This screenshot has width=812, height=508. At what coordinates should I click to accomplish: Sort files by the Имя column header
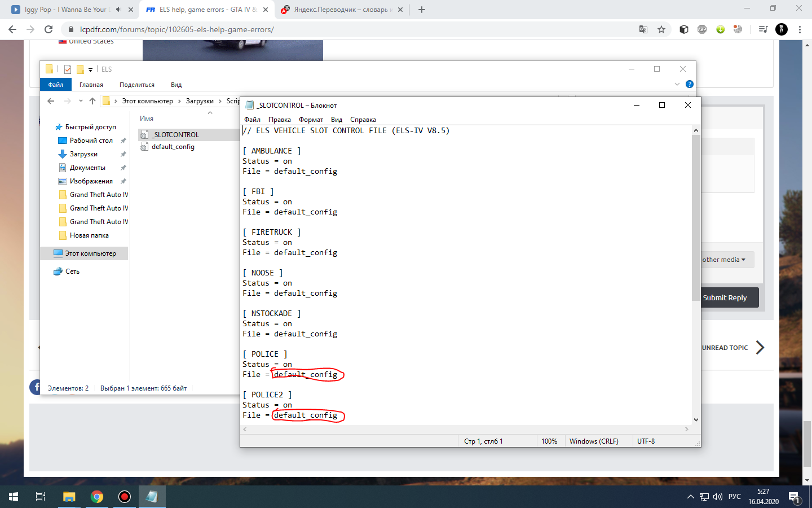[x=147, y=119]
